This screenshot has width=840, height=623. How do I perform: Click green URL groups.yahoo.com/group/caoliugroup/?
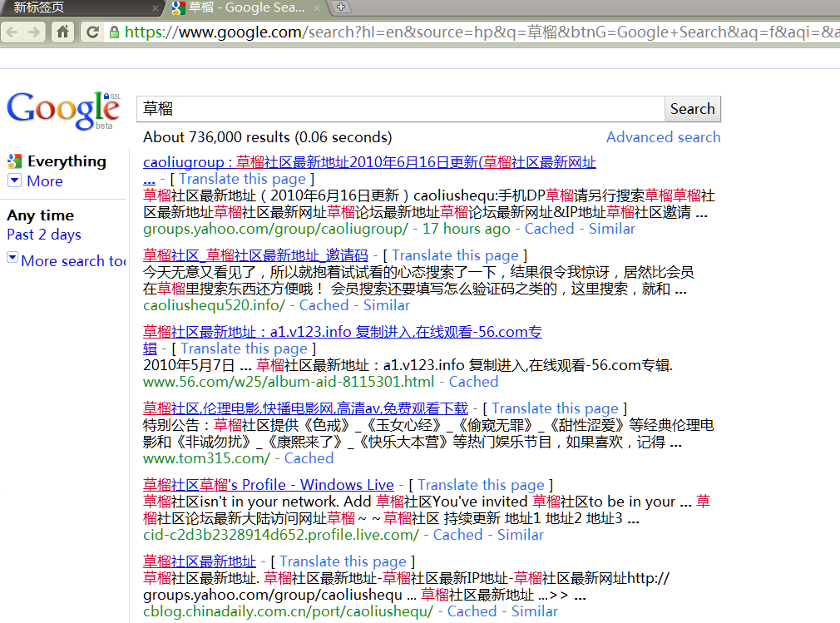[275, 229]
